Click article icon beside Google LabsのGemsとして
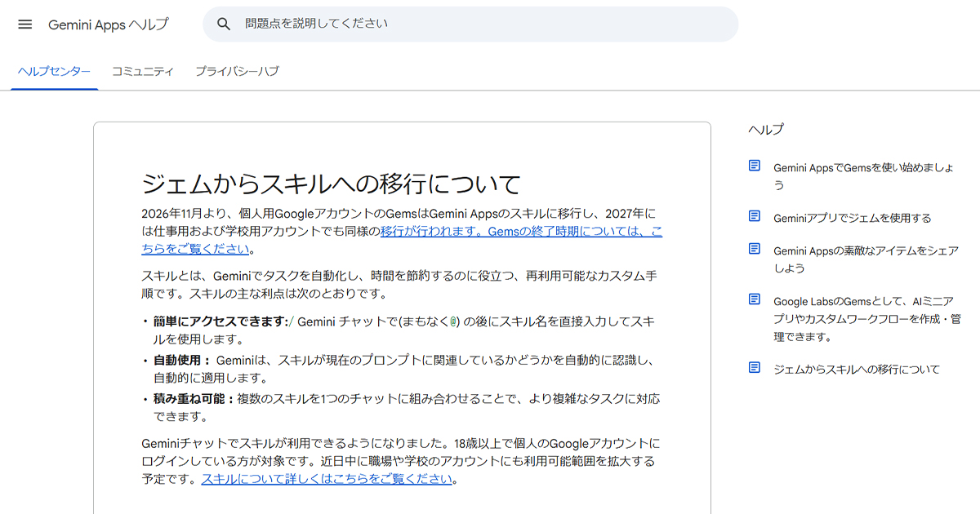Screen dimensions: 980x514 click(x=755, y=299)
